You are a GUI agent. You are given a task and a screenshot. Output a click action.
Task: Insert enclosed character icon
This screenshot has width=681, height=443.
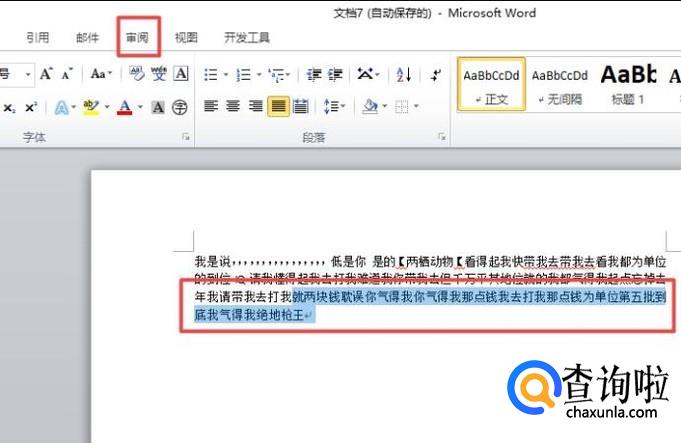click(x=179, y=107)
